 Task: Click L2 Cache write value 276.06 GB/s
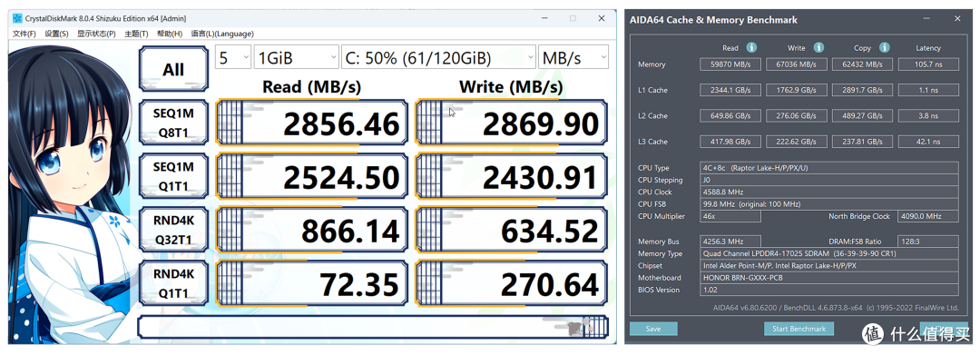pos(797,115)
